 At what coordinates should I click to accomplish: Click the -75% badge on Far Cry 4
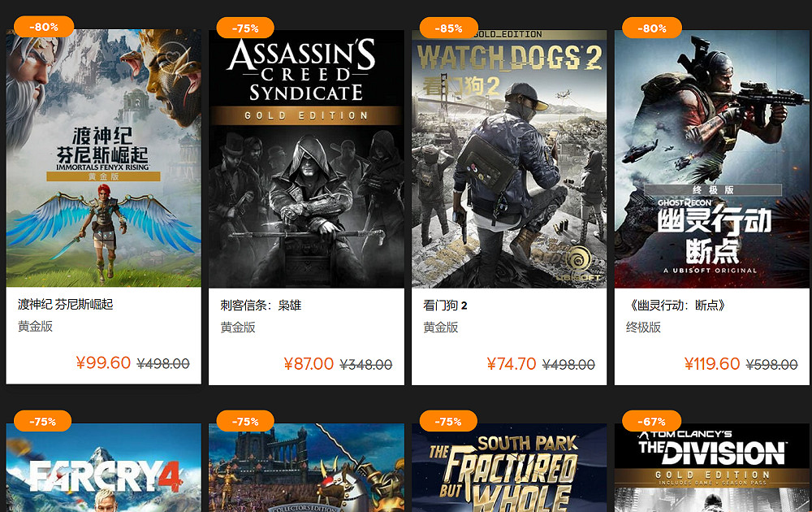pos(42,421)
